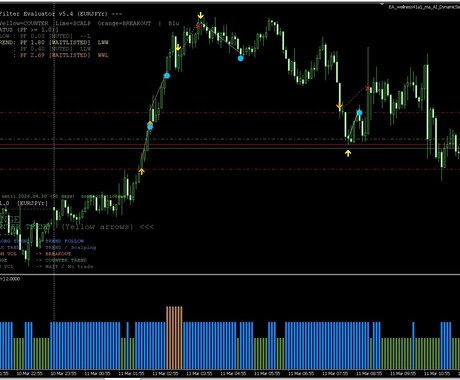Click the orange histogram bars in the indicator window
Screen dimensions: 460x380
[174, 338]
